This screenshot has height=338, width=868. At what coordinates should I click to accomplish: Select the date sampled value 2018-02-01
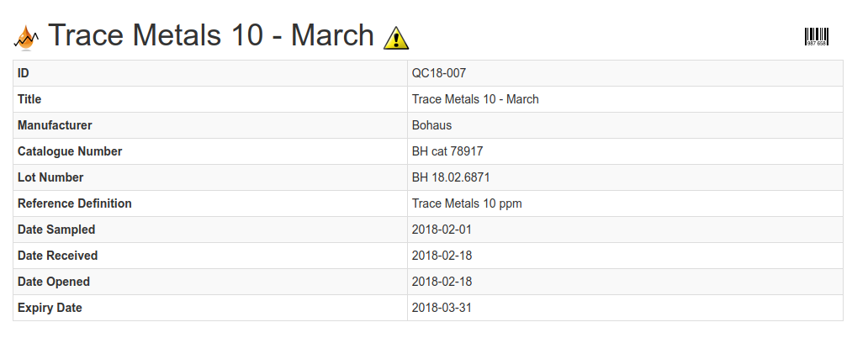click(x=442, y=230)
